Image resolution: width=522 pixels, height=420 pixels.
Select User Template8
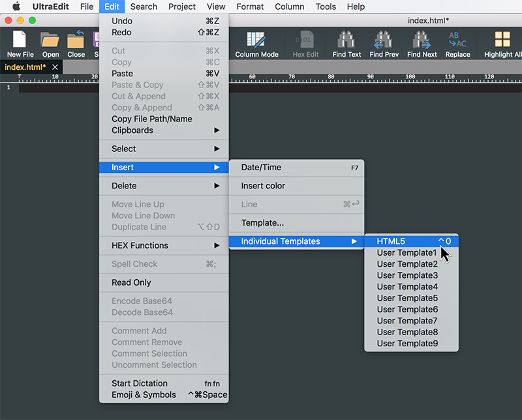click(x=412, y=332)
